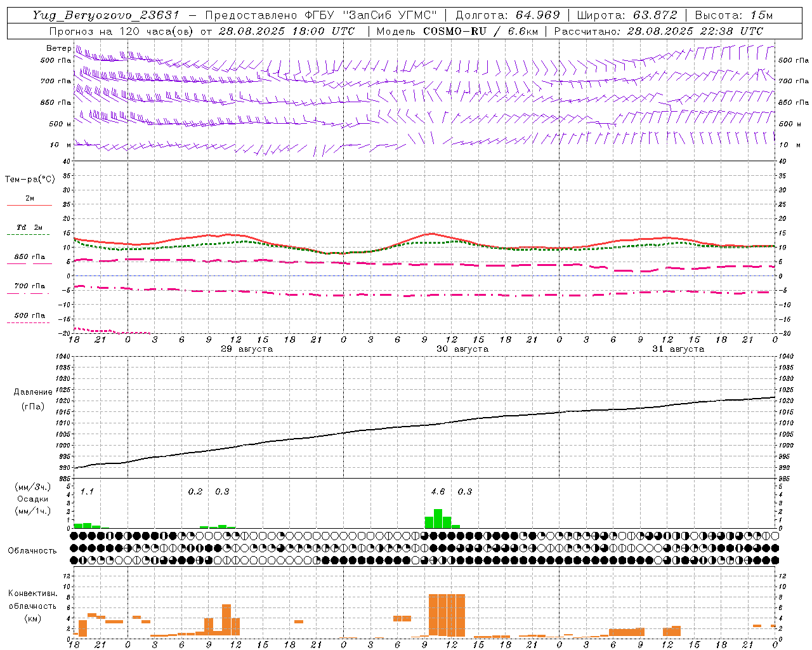
Task: Click the 'Тем-ра(°C)' temperature axis label
Action: [x=30, y=180]
